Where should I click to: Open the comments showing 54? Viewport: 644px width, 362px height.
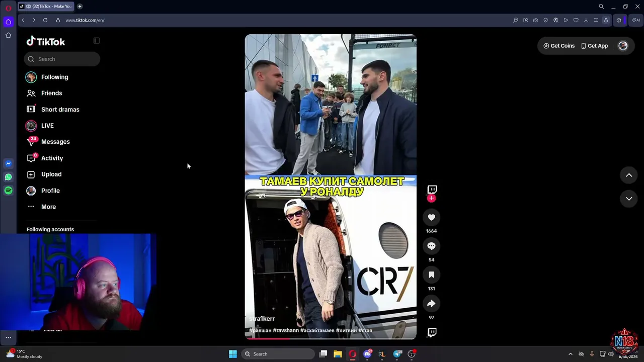tap(431, 246)
